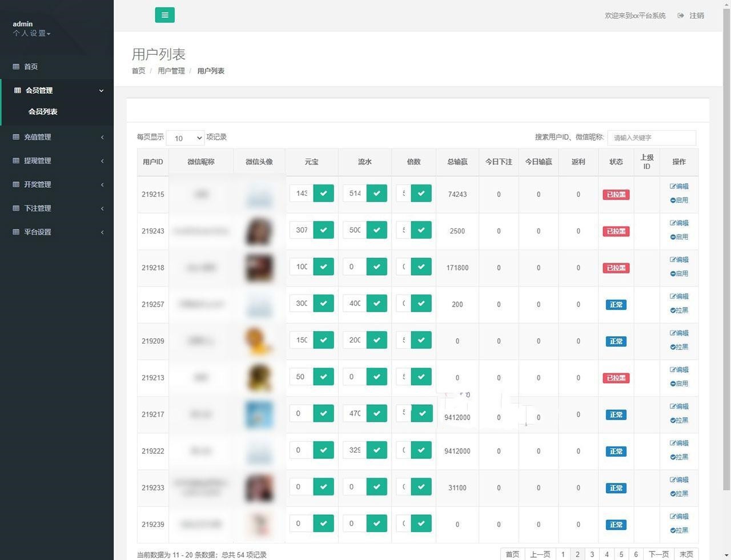
Task: Click the logout icon next to 注销
Action: point(681,15)
